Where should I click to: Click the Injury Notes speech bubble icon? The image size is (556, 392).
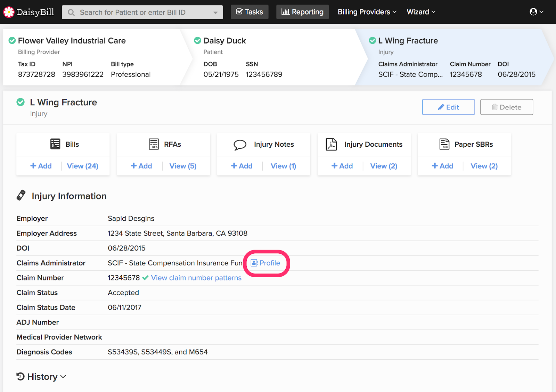(240, 145)
